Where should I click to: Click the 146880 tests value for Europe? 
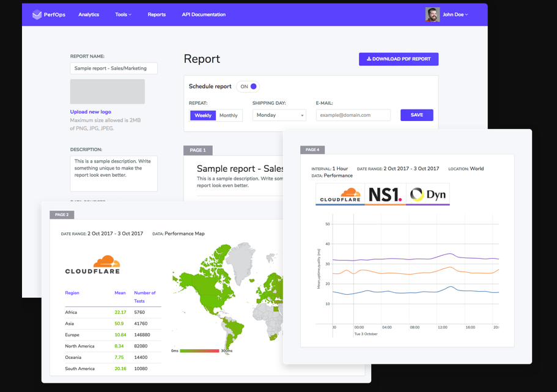point(142,335)
